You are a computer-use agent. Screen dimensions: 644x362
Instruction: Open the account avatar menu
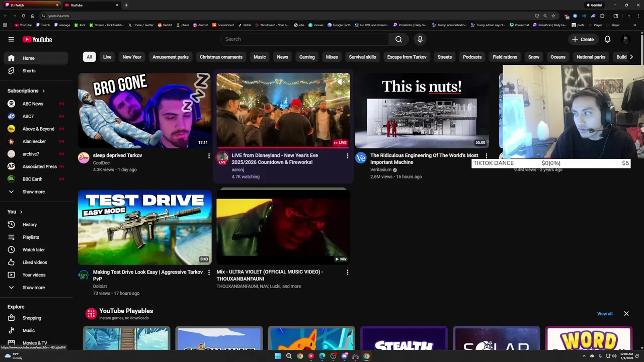point(625,39)
